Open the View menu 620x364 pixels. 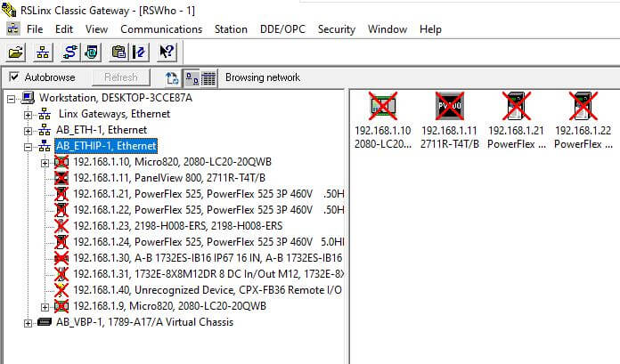pyautogui.click(x=96, y=29)
